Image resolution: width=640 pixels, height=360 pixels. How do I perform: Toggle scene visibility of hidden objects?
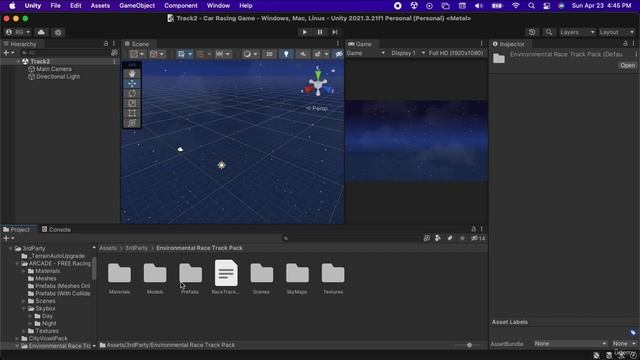pyautogui.click(x=339, y=54)
